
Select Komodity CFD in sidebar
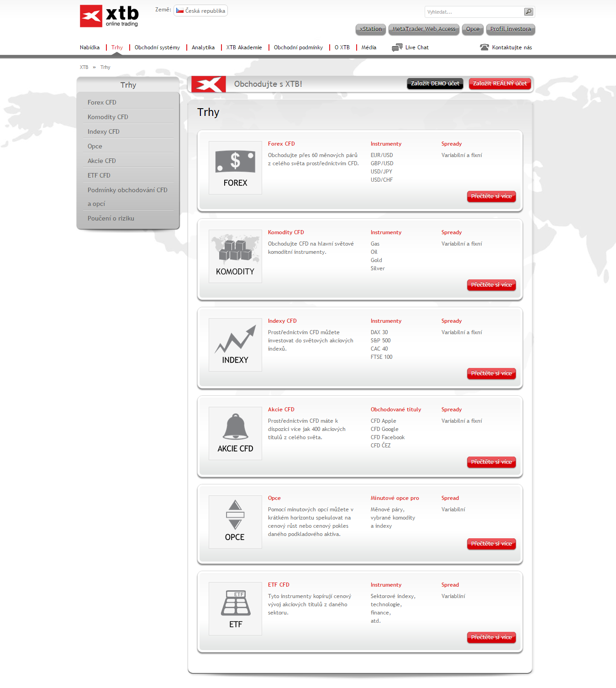pos(108,117)
